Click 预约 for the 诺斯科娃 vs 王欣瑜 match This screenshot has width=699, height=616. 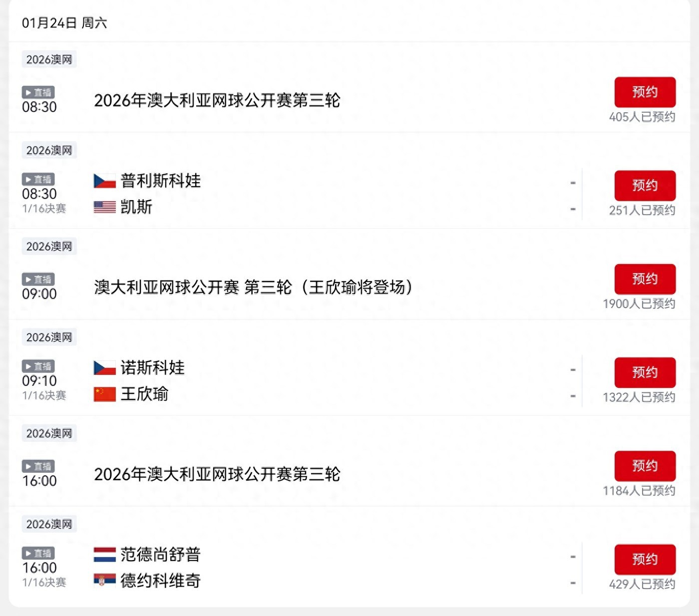pyautogui.click(x=645, y=372)
